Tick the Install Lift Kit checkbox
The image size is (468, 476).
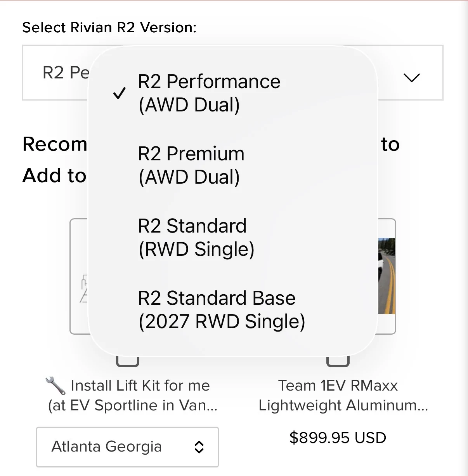click(128, 361)
